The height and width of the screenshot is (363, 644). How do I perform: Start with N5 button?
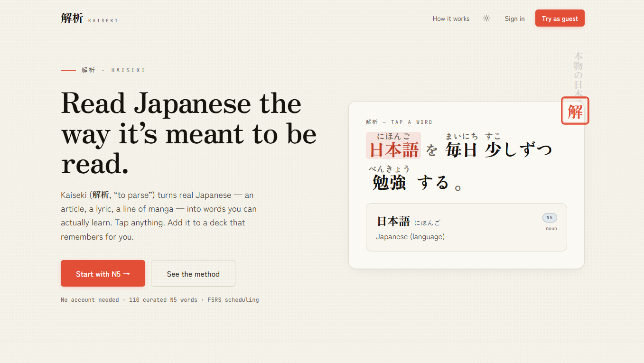click(103, 273)
